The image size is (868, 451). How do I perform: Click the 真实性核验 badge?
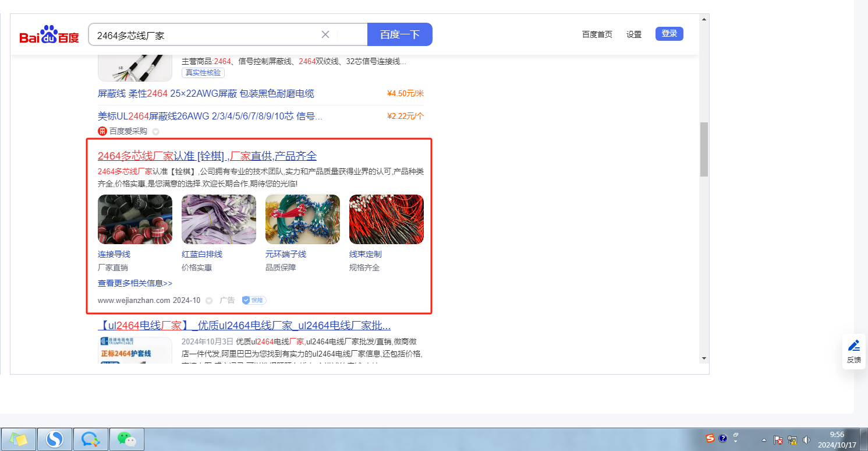click(203, 73)
